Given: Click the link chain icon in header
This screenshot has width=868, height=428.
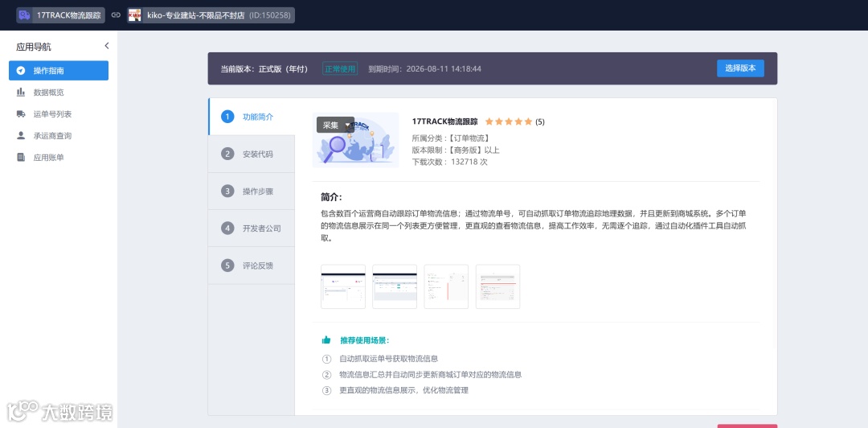Looking at the screenshot, I should [116, 15].
